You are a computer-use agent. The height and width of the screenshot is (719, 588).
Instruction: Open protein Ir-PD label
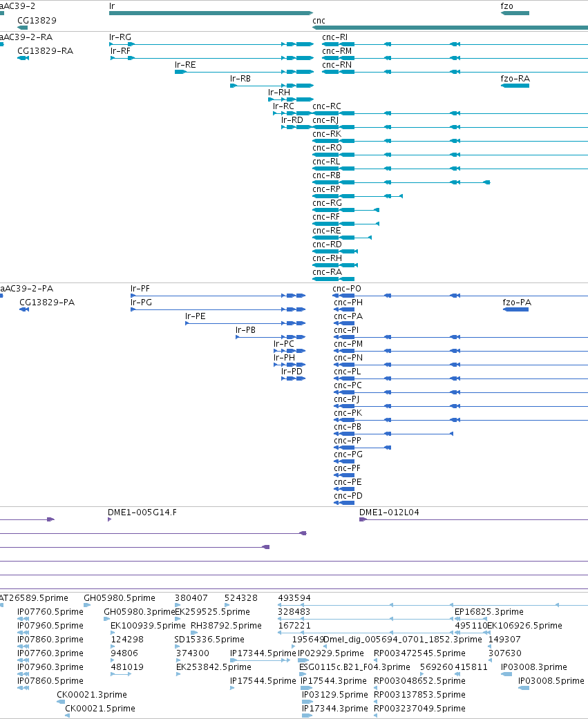(x=292, y=371)
